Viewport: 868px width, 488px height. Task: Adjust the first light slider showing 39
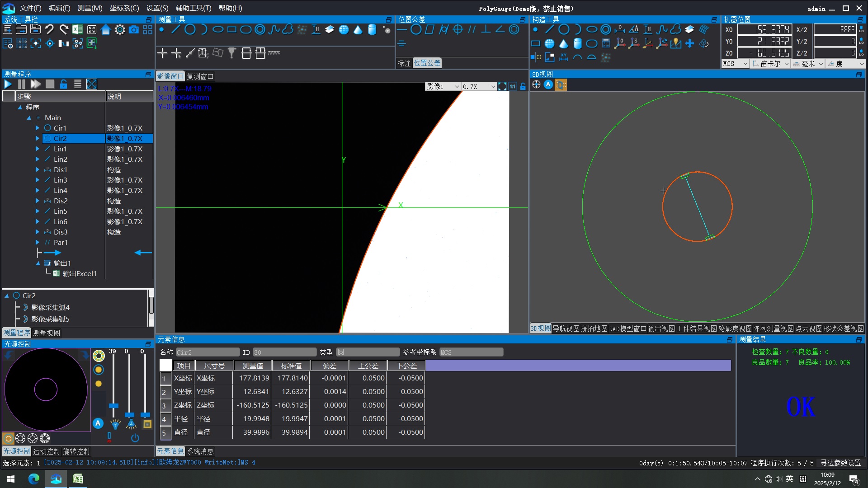point(113,406)
